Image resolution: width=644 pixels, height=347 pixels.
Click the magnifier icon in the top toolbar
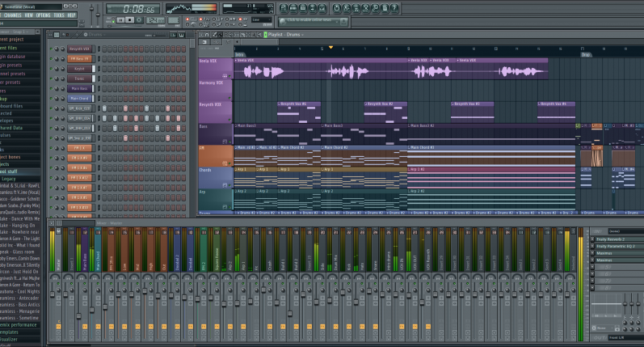pos(375,8)
